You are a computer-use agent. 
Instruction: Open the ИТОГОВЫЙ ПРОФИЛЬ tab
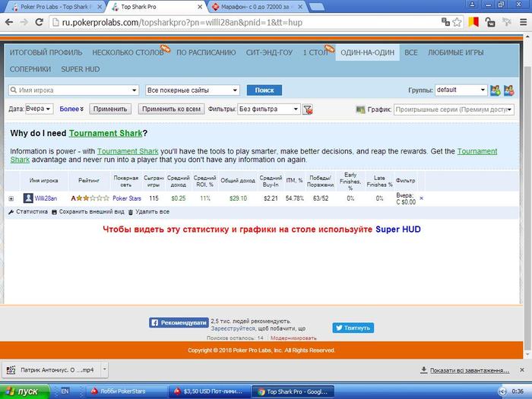[x=46, y=52]
